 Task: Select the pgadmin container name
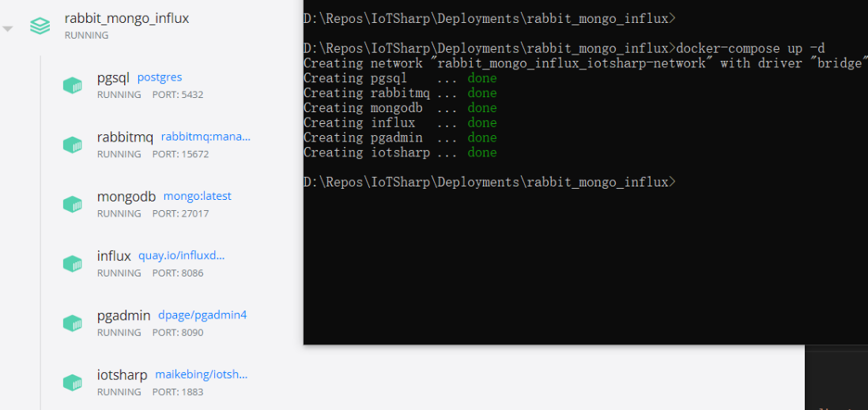coord(123,315)
